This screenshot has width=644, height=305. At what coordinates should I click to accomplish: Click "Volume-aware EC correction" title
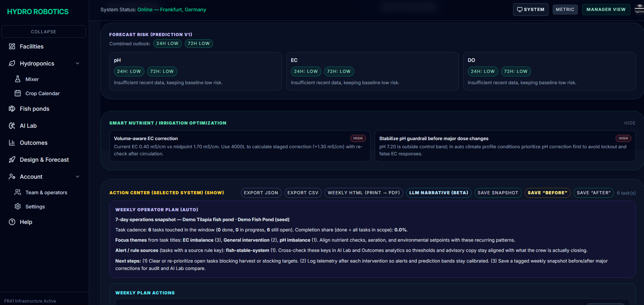[146, 139]
